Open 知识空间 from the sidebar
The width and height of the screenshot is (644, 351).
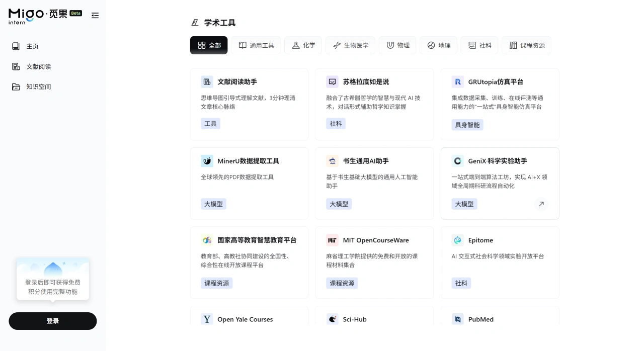coord(39,86)
